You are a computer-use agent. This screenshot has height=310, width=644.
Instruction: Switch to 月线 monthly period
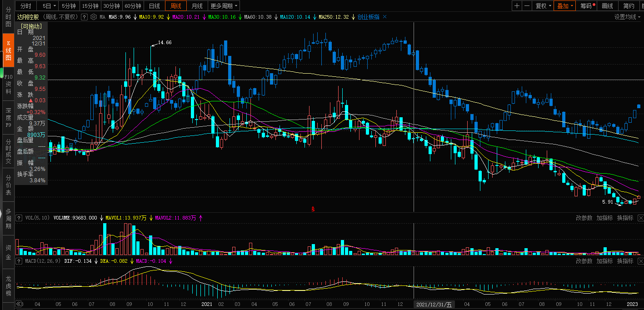(x=197, y=6)
